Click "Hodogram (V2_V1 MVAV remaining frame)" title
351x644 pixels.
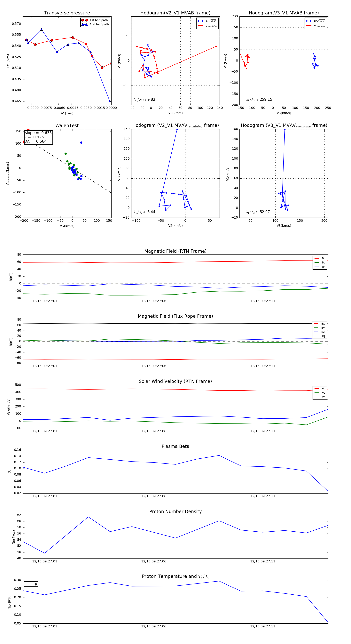(x=175, y=125)
